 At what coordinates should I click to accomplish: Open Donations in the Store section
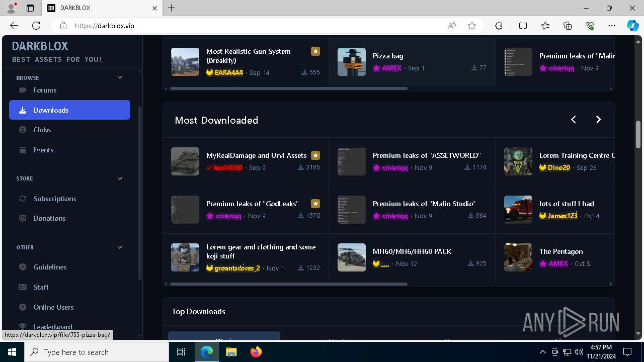49,218
